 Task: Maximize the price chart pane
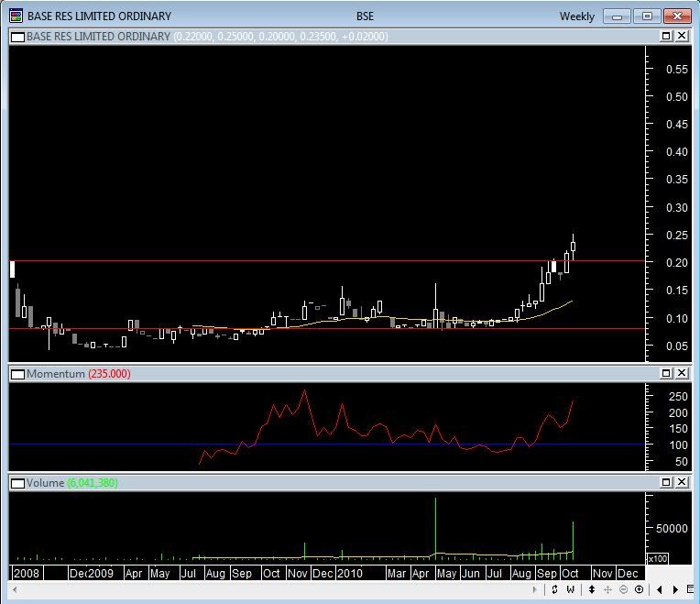pyautogui.click(x=665, y=36)
